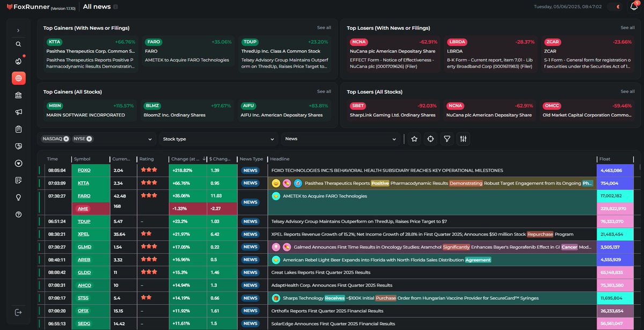Click the icon before American Rebel headline

pos(276,260)
